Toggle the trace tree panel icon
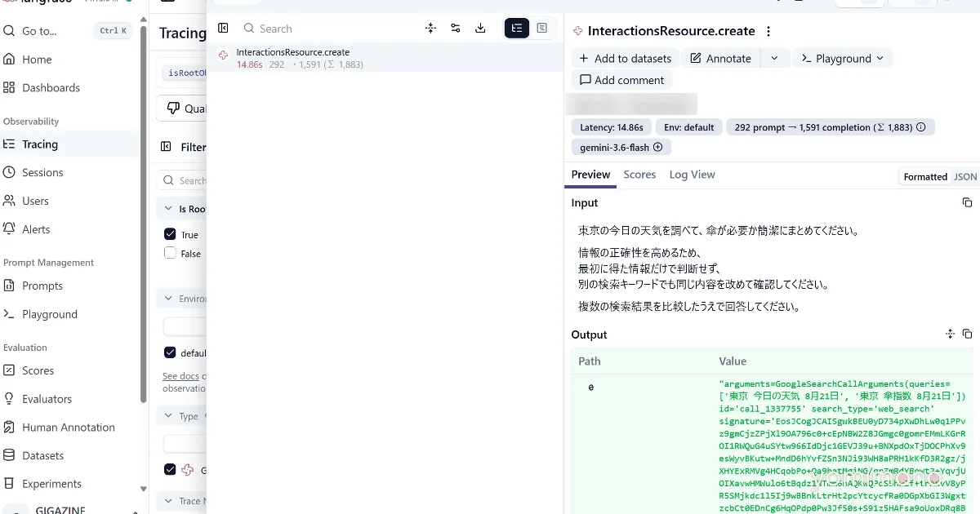This screenshot has width=980, height=514. tap(223, 29)
